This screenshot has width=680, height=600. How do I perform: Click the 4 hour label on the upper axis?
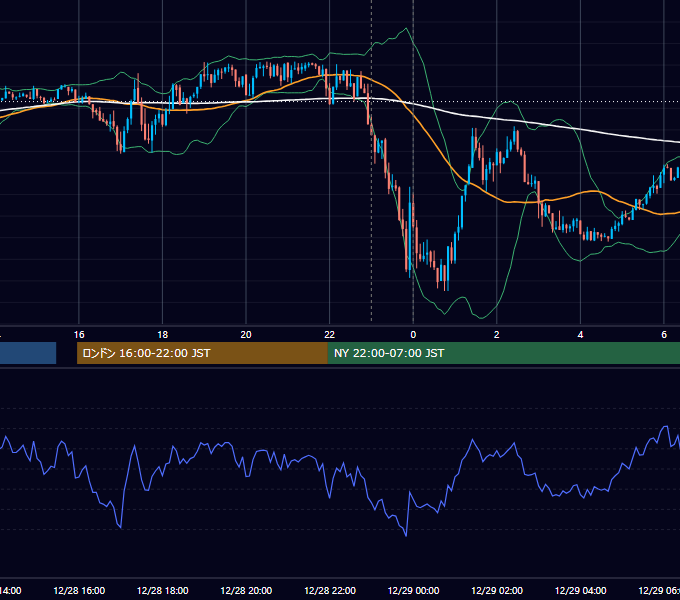(x=580, y=335)
